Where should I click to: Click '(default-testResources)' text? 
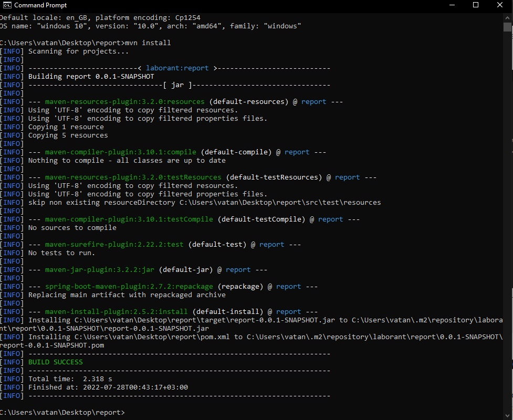pos(274,177)
